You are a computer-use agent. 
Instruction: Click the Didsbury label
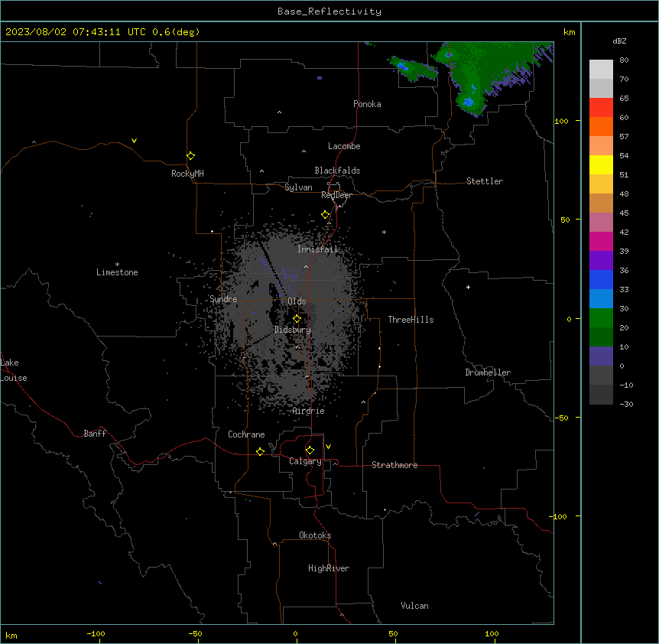coord(293,330)
